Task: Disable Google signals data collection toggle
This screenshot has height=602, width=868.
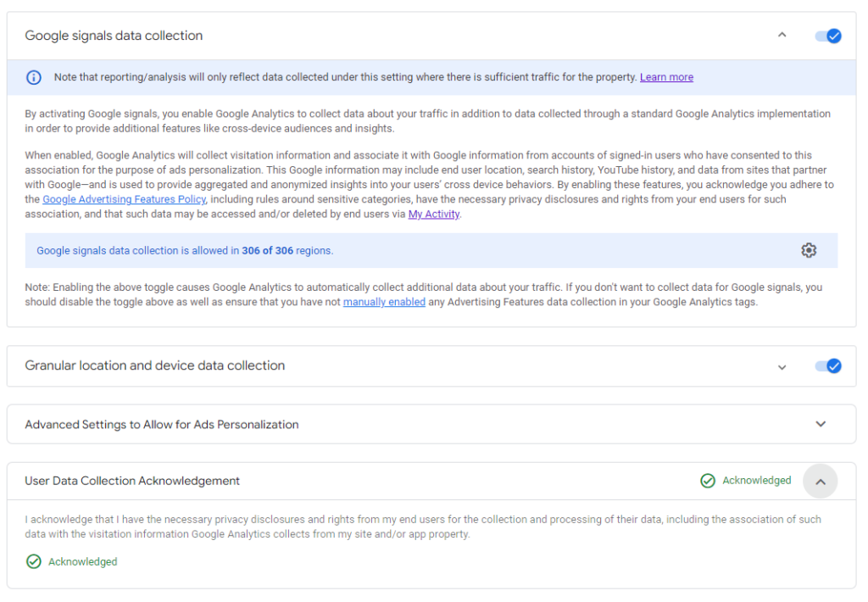Action: click(x=828, y=36)
